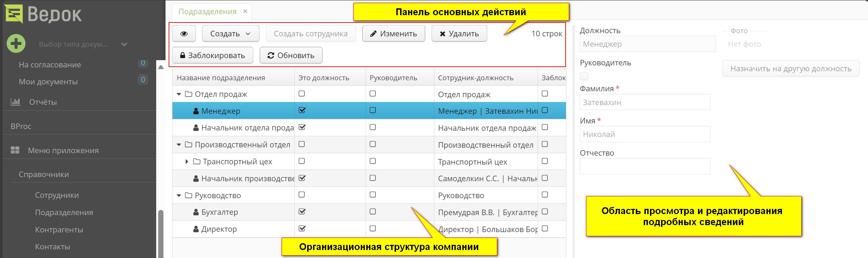Collapse the Производственный отдел node
Viewport: 868px width, 258px height.
click(179, 145)
